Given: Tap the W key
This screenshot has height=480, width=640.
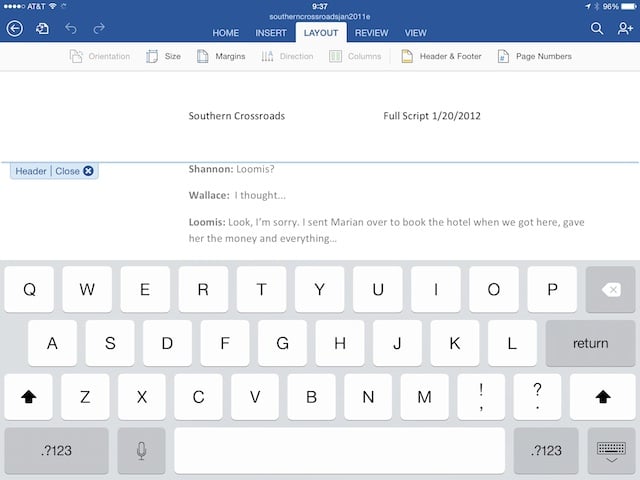Looking at the screenshot, I should pyautogui.click(x=87, y=289).
